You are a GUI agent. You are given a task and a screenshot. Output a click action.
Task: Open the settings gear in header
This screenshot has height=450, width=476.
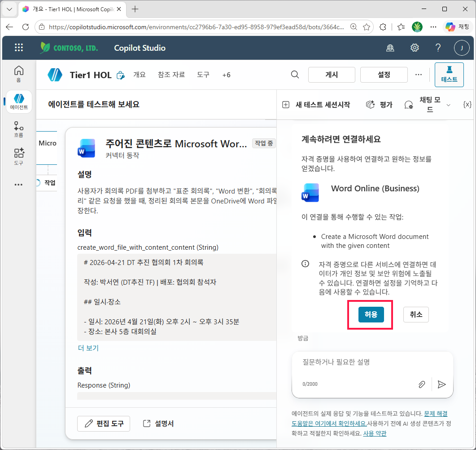coord(415,48)
